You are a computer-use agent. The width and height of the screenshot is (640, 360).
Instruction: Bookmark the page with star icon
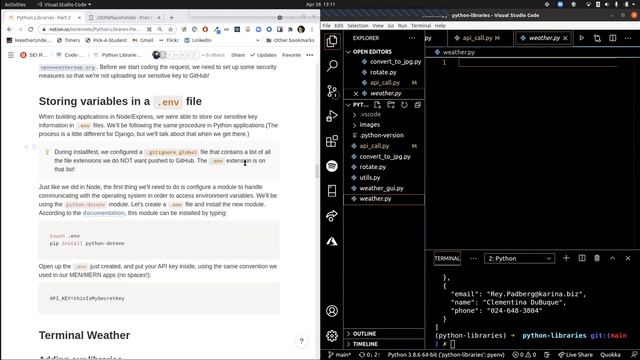(171, 29)
